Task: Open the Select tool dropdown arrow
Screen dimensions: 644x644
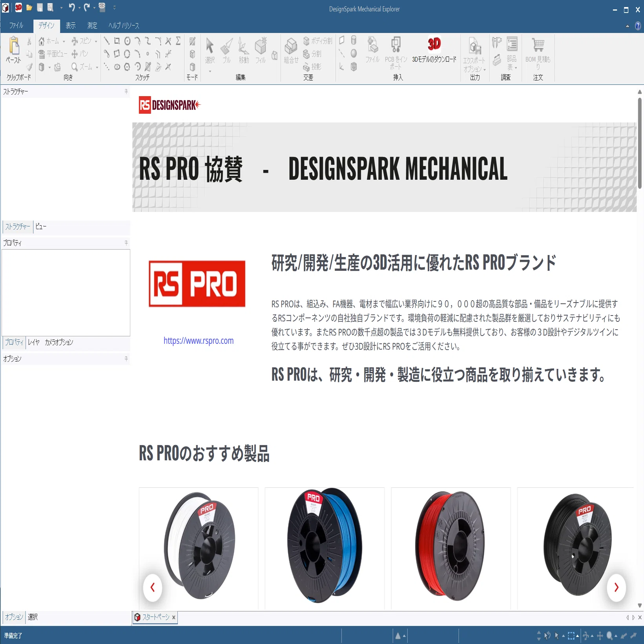Action: [210, 71]
